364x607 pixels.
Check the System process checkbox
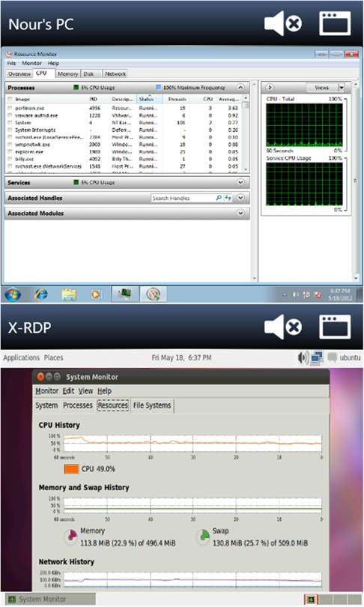click(9, 123)
